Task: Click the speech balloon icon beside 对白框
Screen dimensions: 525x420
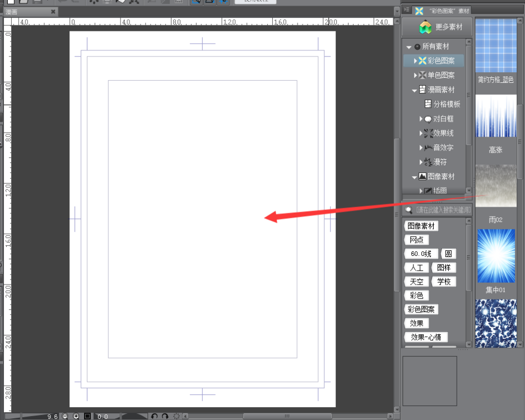Action: point(428,119)
